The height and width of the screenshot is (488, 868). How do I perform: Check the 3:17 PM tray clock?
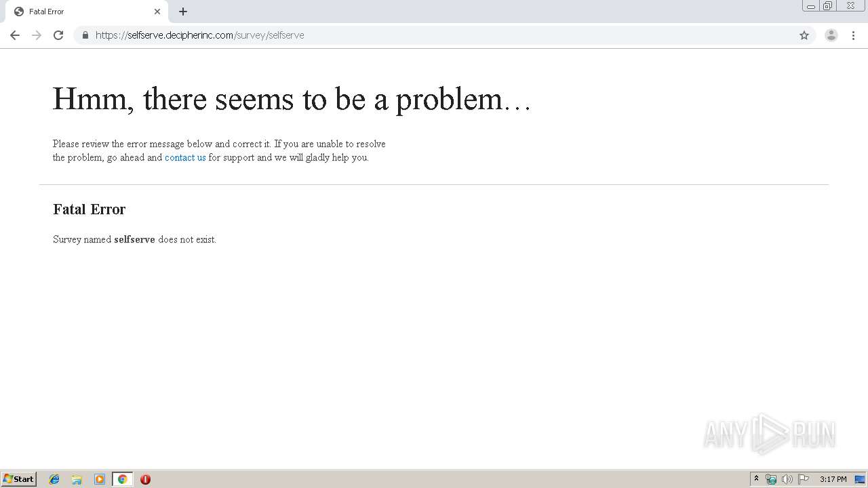coord(833,479)
